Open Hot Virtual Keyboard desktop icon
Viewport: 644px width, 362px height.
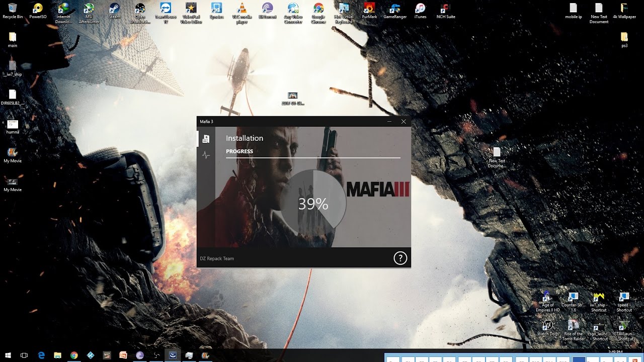point(344,13)
